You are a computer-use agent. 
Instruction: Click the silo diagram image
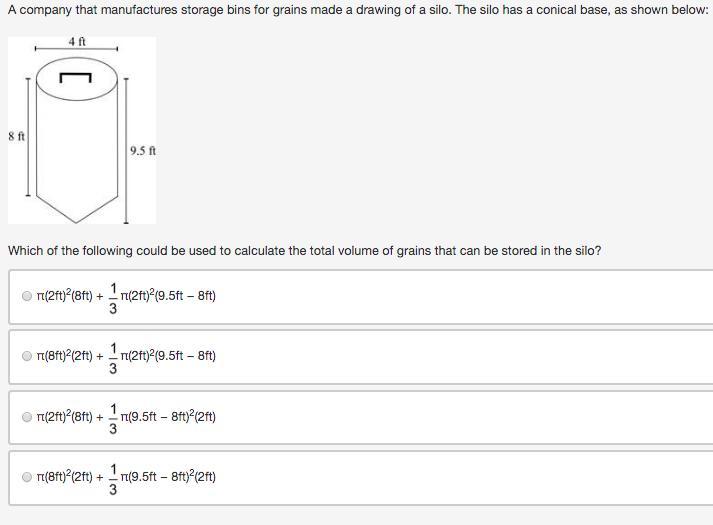82,130
